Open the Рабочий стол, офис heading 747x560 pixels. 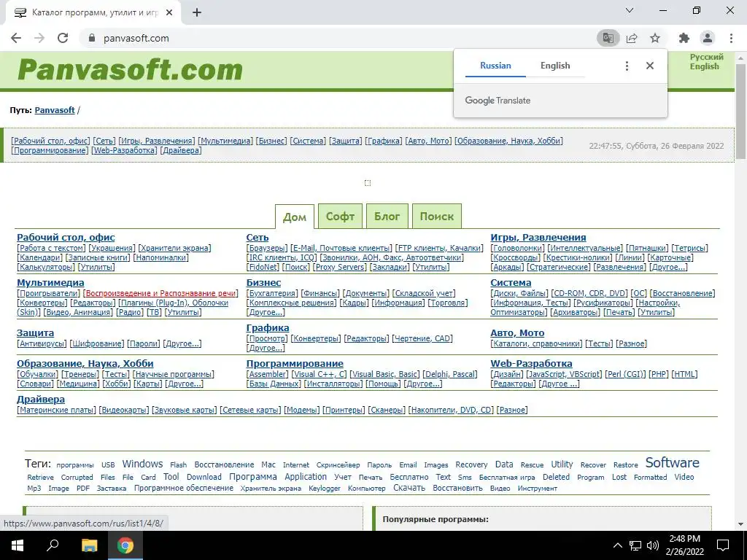tap(66, 237)
